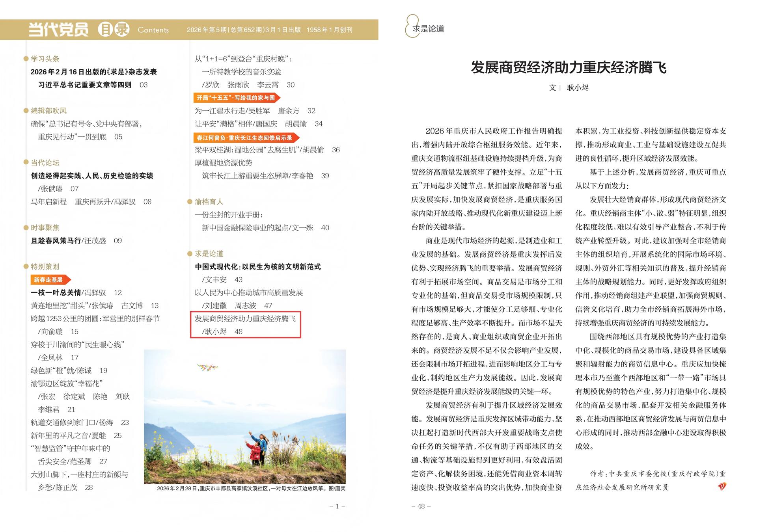
Task: Open entry 且趁春风策马行 page 09
Action: coord(56,241)
